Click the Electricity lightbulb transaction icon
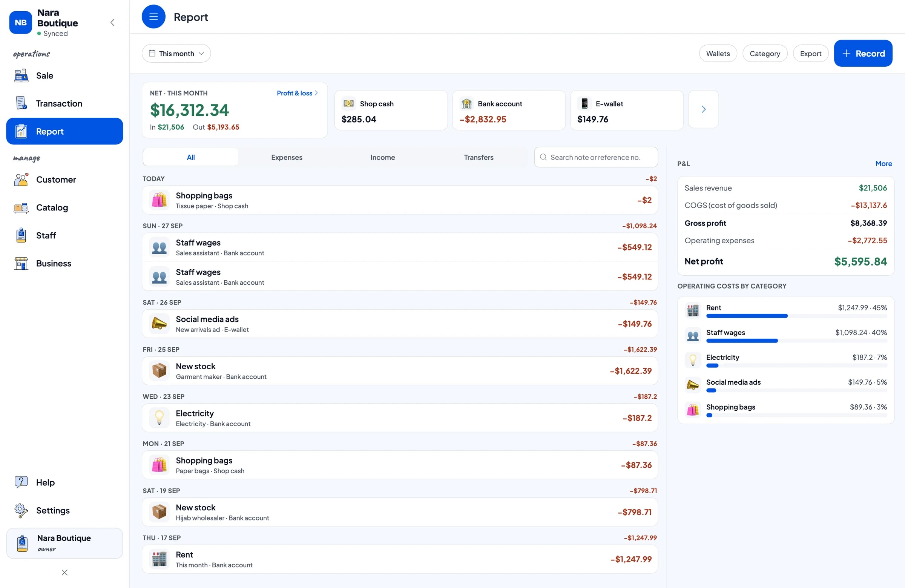Image resolution: width=905 pixels, height=588 pixels. tap(160, 418)
